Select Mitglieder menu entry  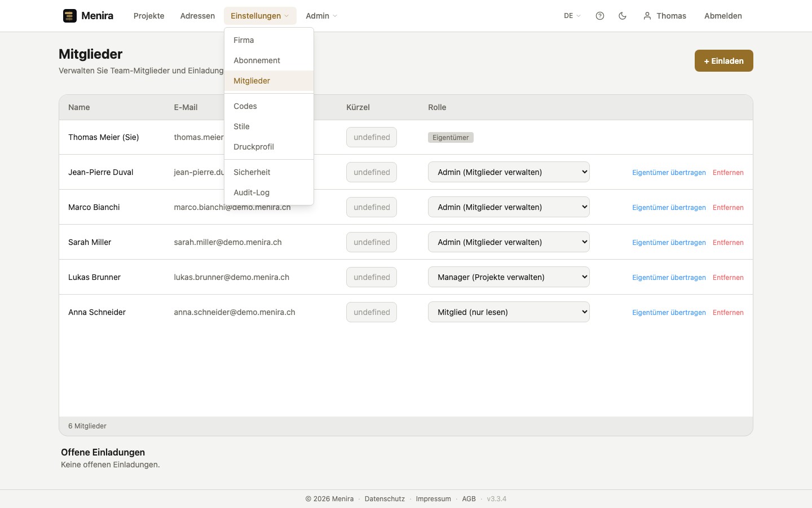(x=269, y=81)
